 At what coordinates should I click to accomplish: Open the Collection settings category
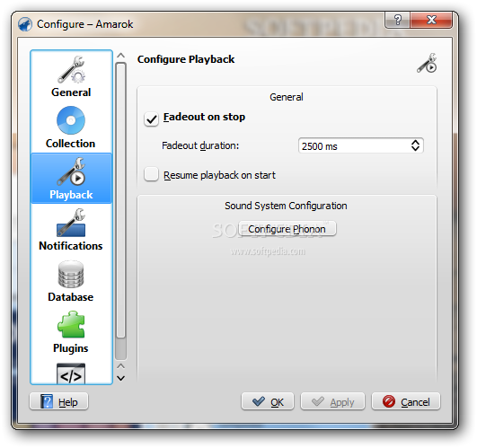(71, 127)
